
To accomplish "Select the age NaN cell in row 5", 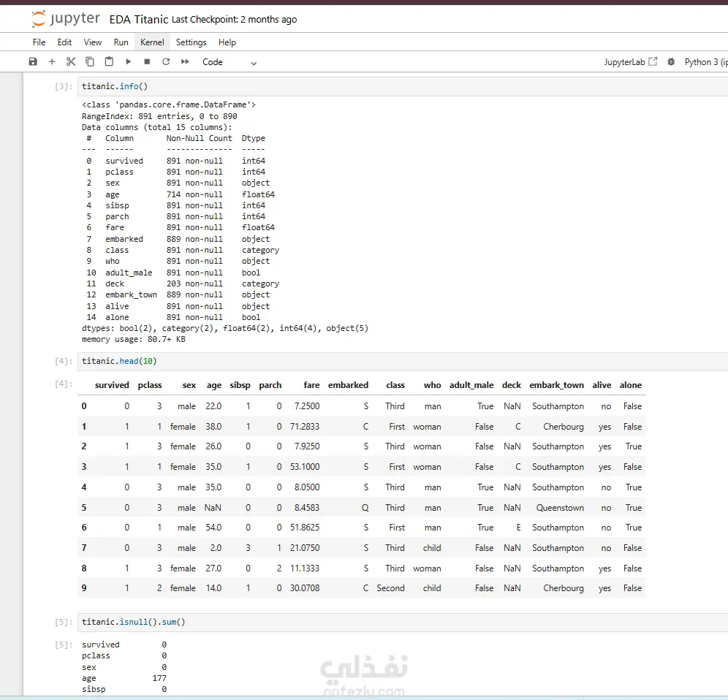I will point(213,508).
